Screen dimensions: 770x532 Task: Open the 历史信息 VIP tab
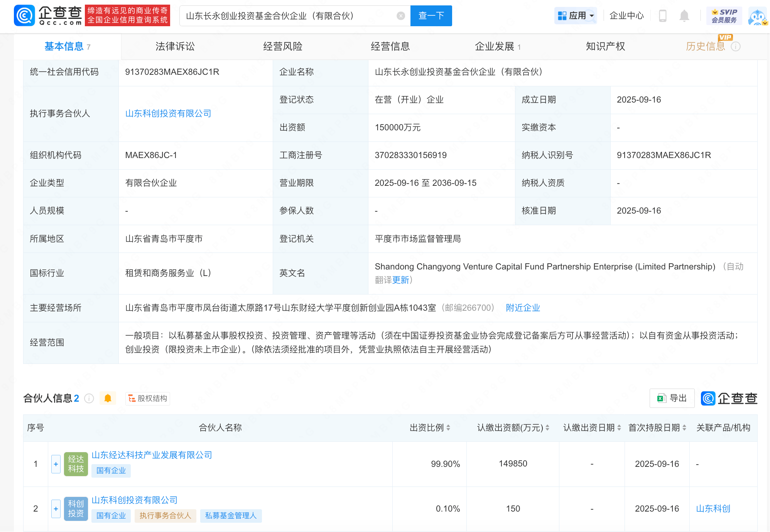(706, 47)
